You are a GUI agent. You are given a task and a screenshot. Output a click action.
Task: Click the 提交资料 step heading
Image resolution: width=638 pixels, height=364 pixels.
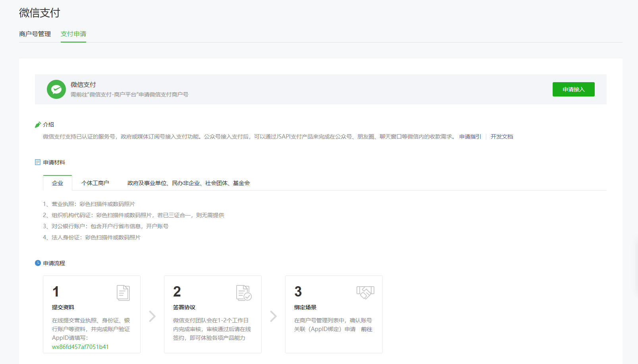[63, 307]
